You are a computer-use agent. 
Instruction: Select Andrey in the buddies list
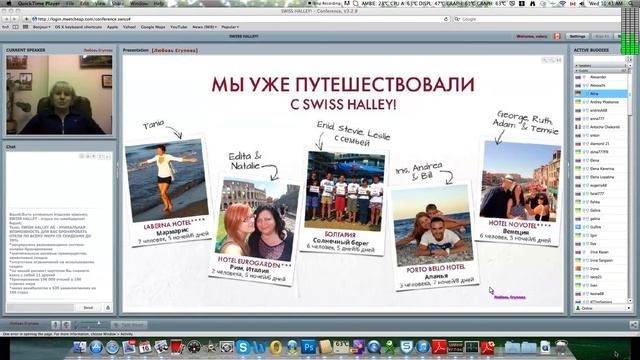[601, 102]
